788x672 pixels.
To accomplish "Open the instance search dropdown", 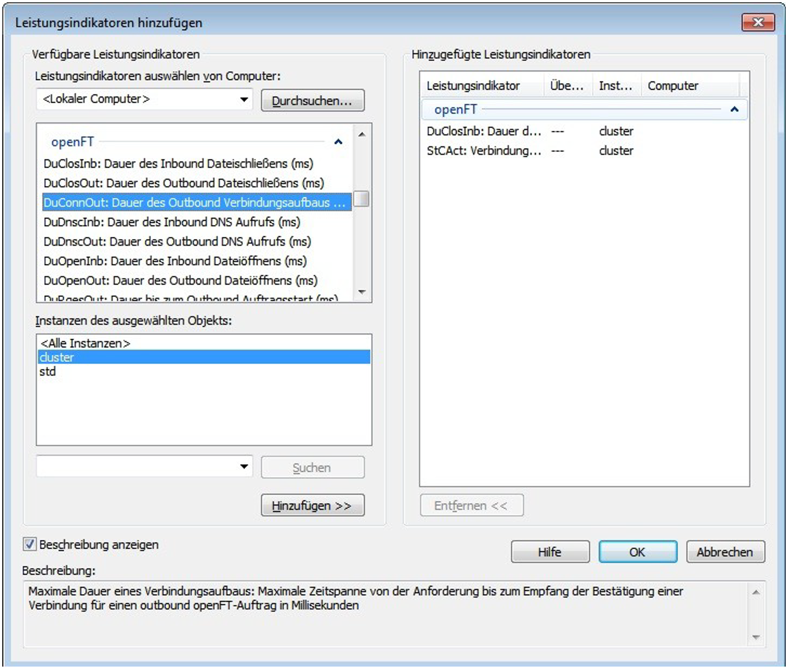I will click(x=244, y=466).
